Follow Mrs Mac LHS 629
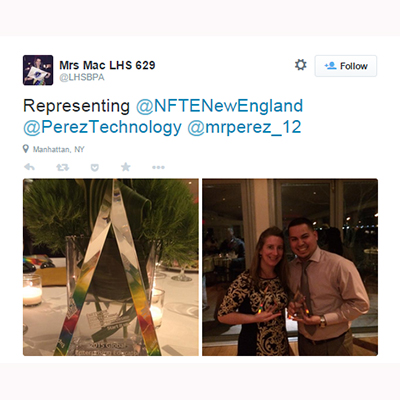Viewport: 400px width, 400px height. pyautogui.click(x=346, y=66)
